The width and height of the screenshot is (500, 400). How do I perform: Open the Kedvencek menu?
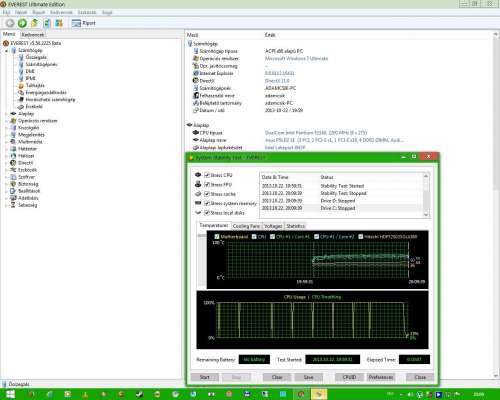click(x=61, y=12)
